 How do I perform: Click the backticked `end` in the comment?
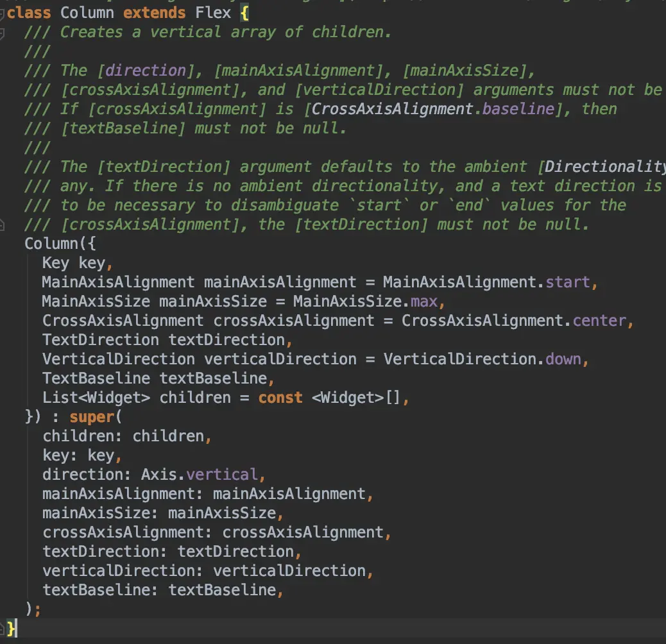(x=469, y=205)
